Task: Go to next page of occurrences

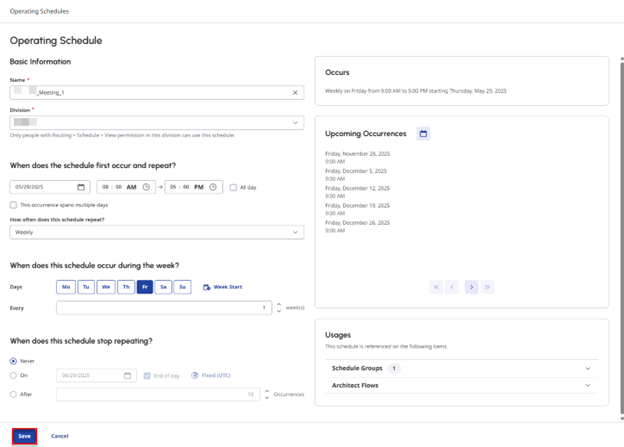Action: [x=471, y=287]
